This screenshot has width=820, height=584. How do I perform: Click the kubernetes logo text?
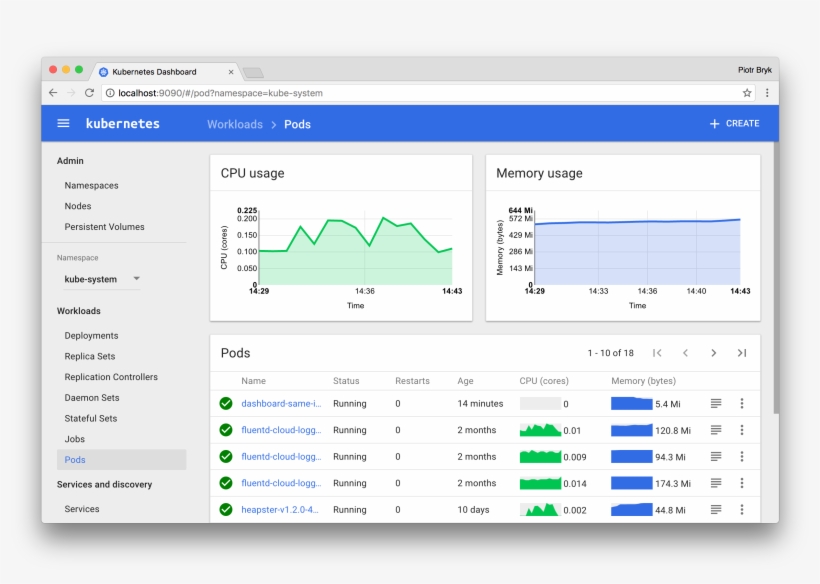coord(123,124)
